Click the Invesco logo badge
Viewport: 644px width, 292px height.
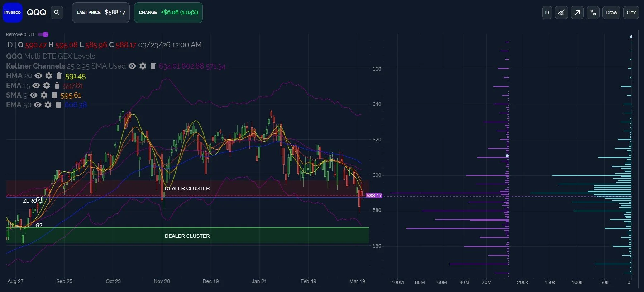[13, 13]
